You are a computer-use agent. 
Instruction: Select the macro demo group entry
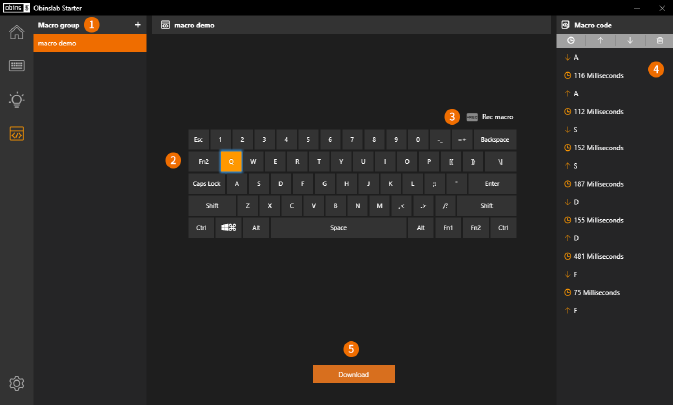[x=90, y=44]
